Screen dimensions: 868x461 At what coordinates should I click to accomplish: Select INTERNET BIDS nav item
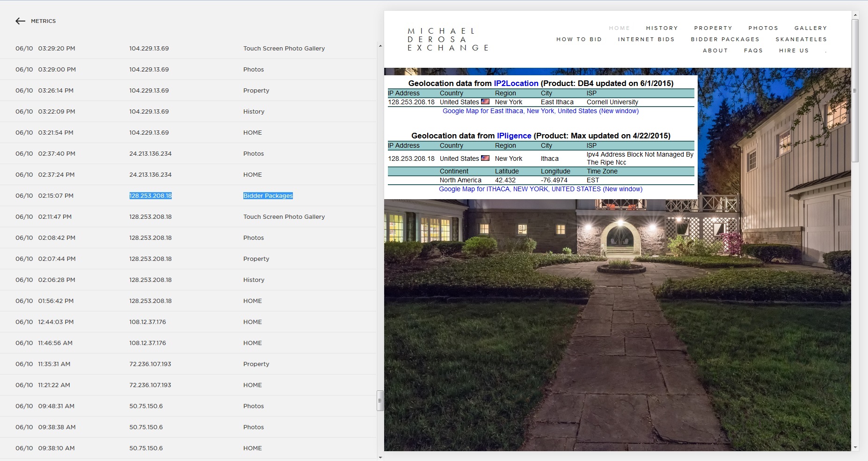coord(646,39)
